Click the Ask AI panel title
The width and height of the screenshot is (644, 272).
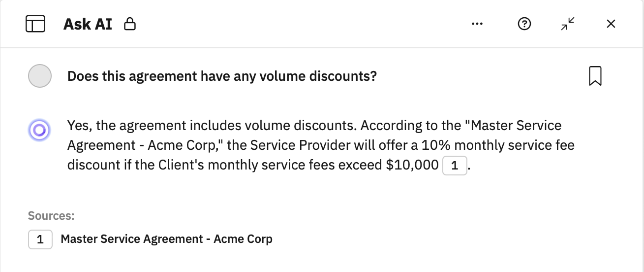coord(88,24)
